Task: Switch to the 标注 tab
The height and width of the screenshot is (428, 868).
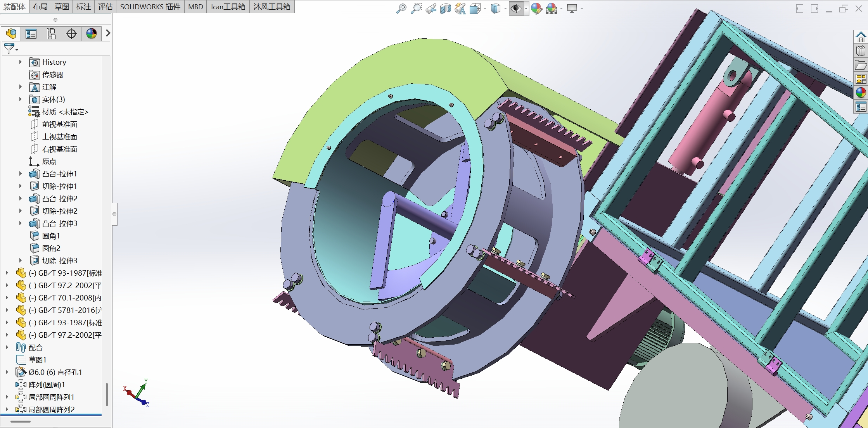Action: (84, 7)
